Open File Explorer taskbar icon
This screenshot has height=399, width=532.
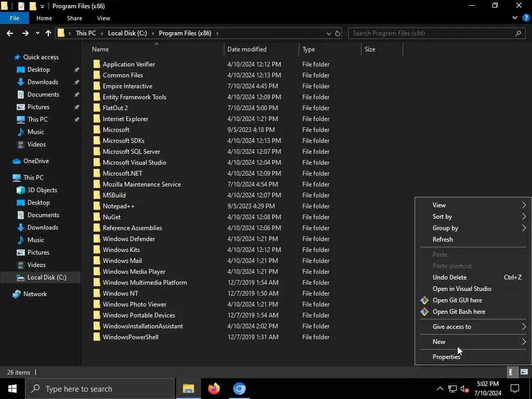click(x=188, y=389)
